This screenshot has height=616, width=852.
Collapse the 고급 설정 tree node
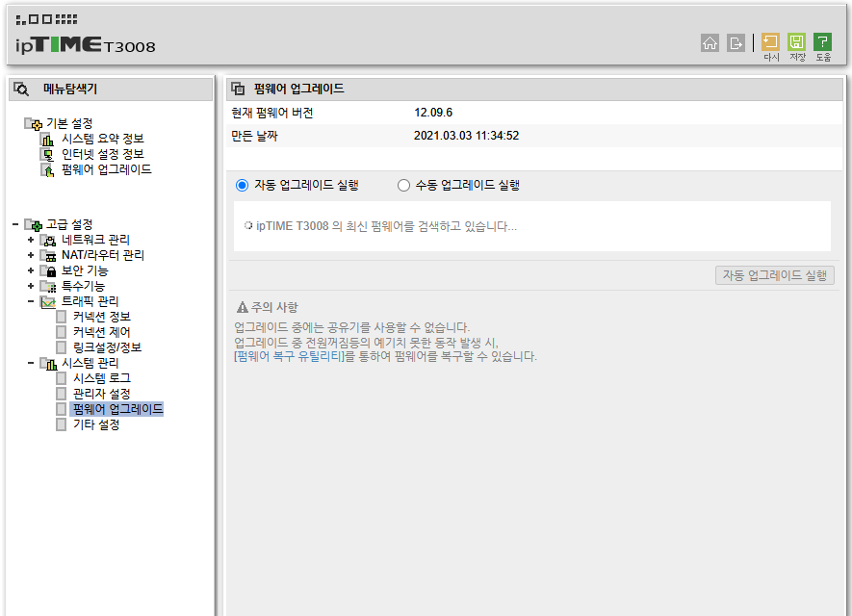pyautogui.click(x=15, y=224)
